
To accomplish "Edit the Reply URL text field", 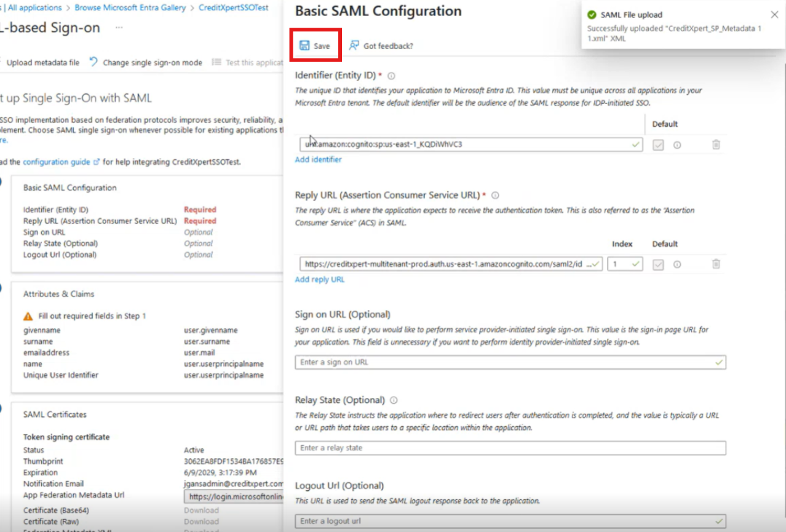I will pos(451,264).
